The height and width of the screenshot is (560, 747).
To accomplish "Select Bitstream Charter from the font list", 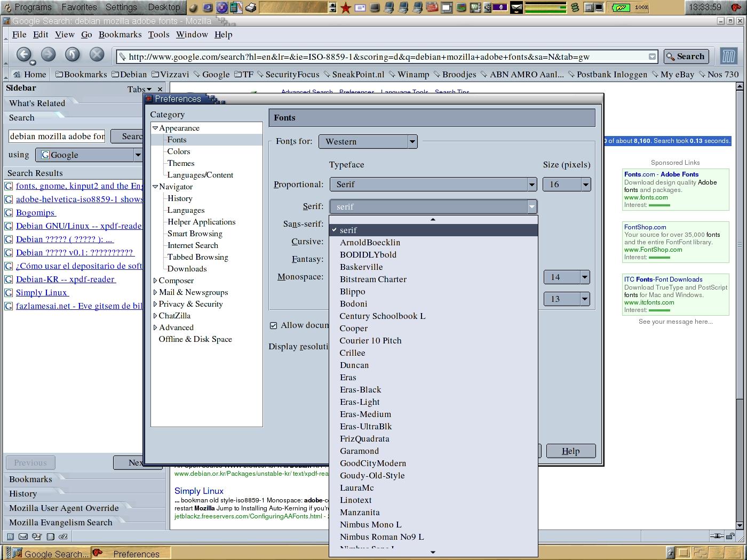I will 433,279.
